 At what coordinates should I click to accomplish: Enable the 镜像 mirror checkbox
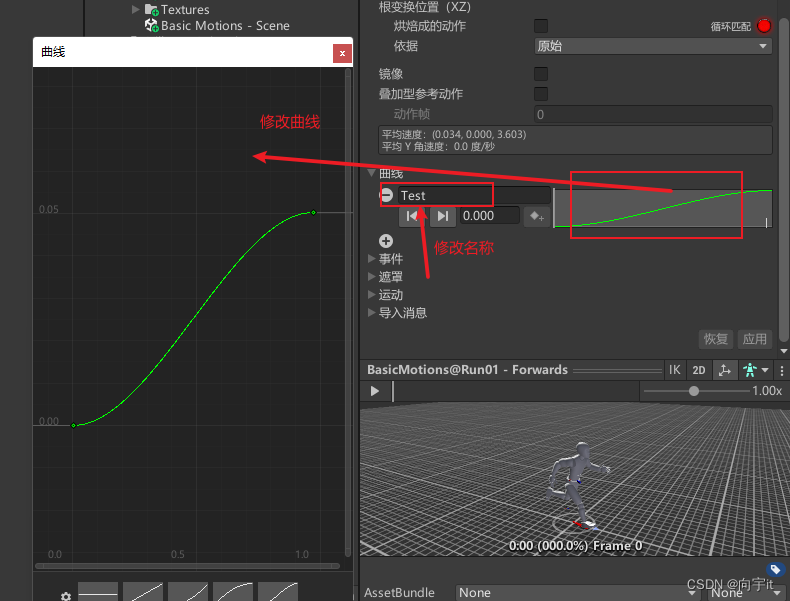click(x=541, y=74)
